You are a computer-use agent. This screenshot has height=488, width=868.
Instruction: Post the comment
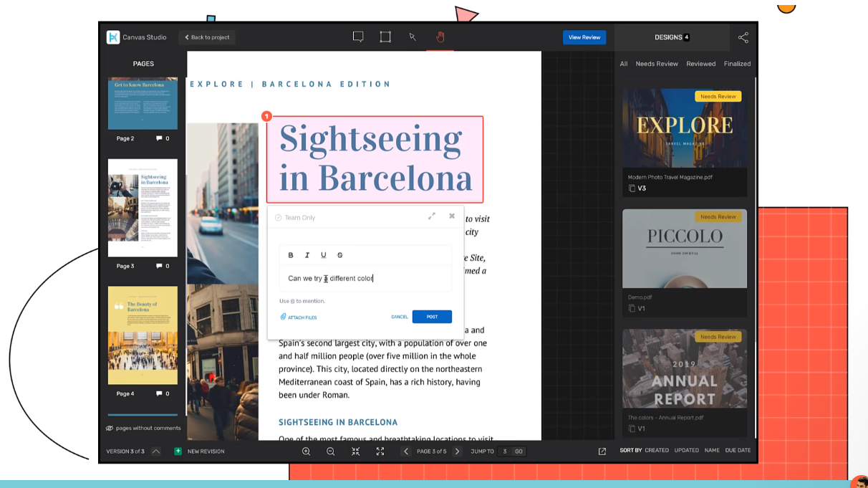tap(432, 317)
